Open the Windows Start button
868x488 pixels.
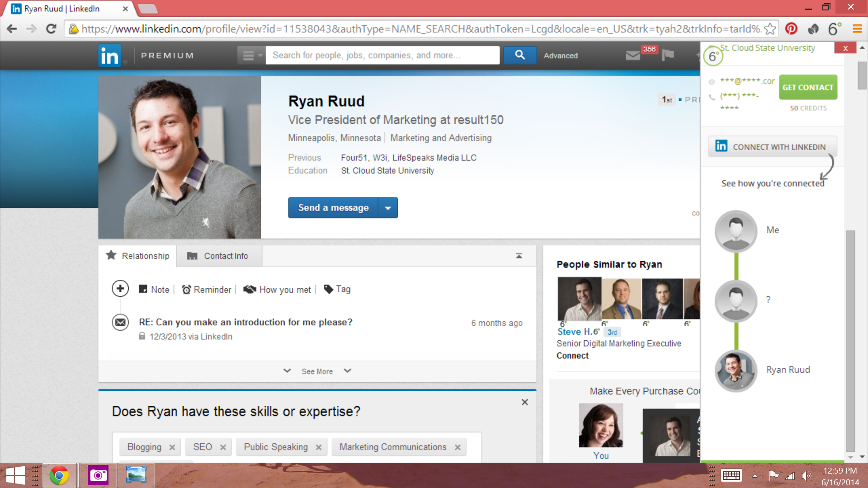[15, 475]
